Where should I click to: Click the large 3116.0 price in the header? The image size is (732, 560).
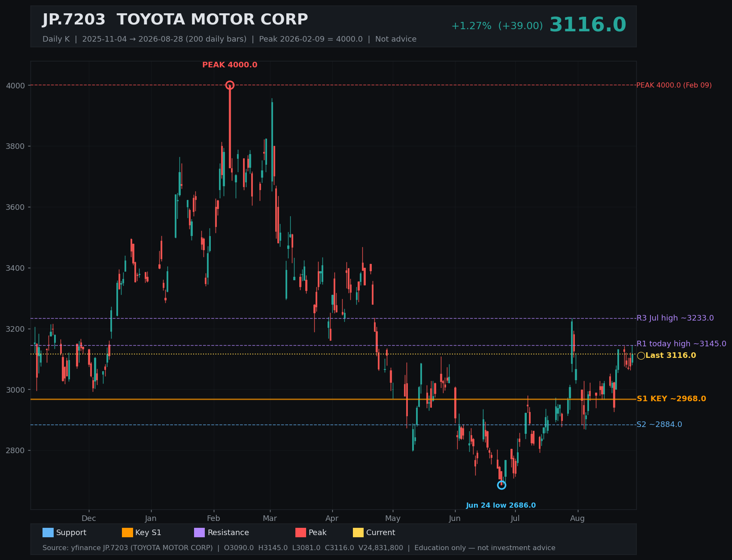pyautogui.click(x=588, y=25)
